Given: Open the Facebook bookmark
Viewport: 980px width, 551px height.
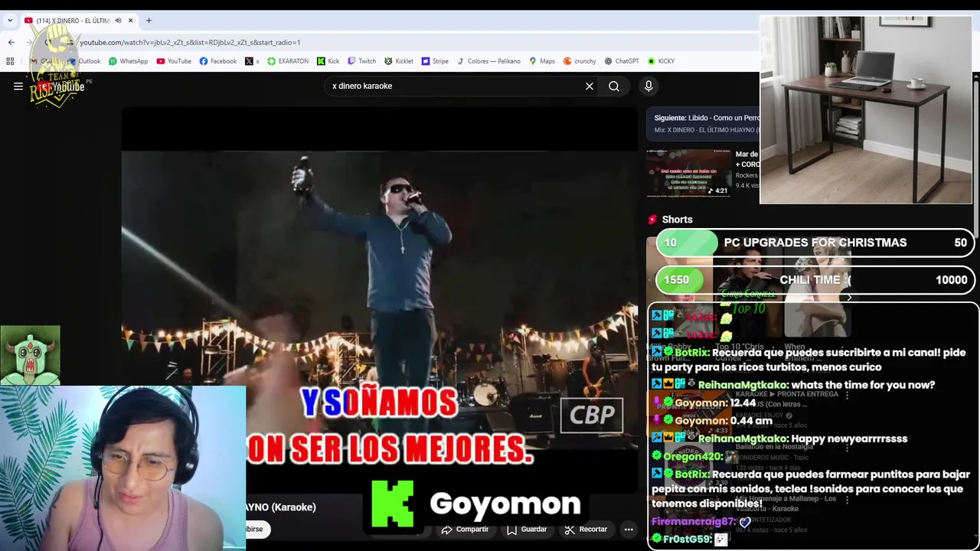Looking at the screenshot, I should point(218,61).
